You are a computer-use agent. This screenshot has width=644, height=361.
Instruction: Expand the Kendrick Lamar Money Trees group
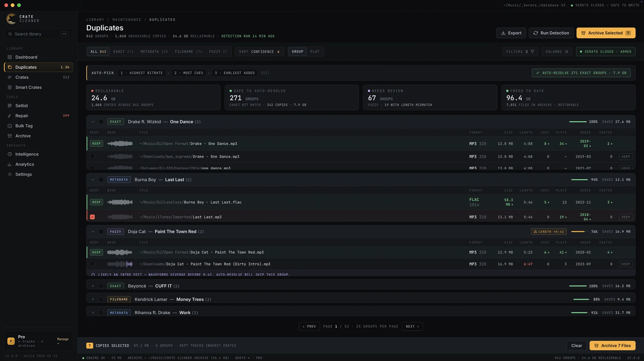(x=93, y=299)
